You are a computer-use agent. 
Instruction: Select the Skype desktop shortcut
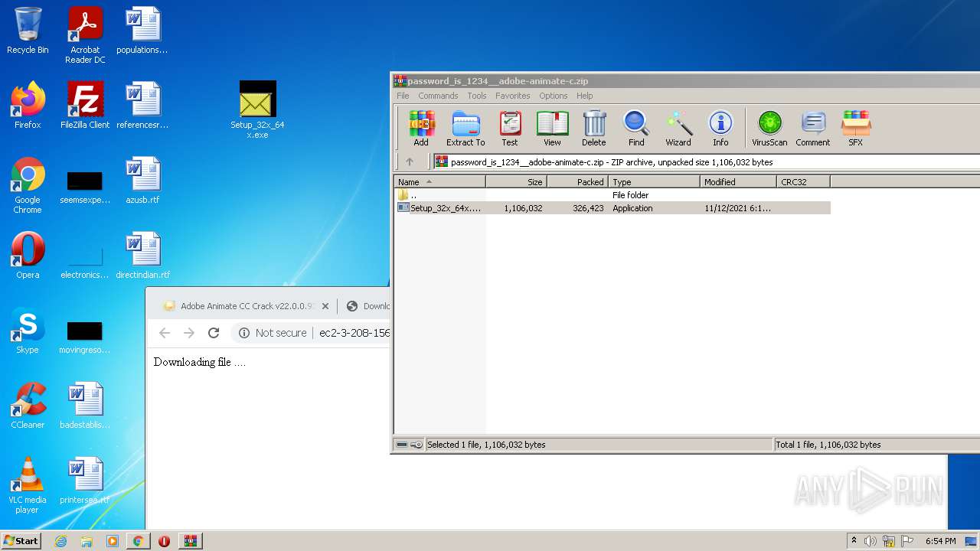point(28,331)
